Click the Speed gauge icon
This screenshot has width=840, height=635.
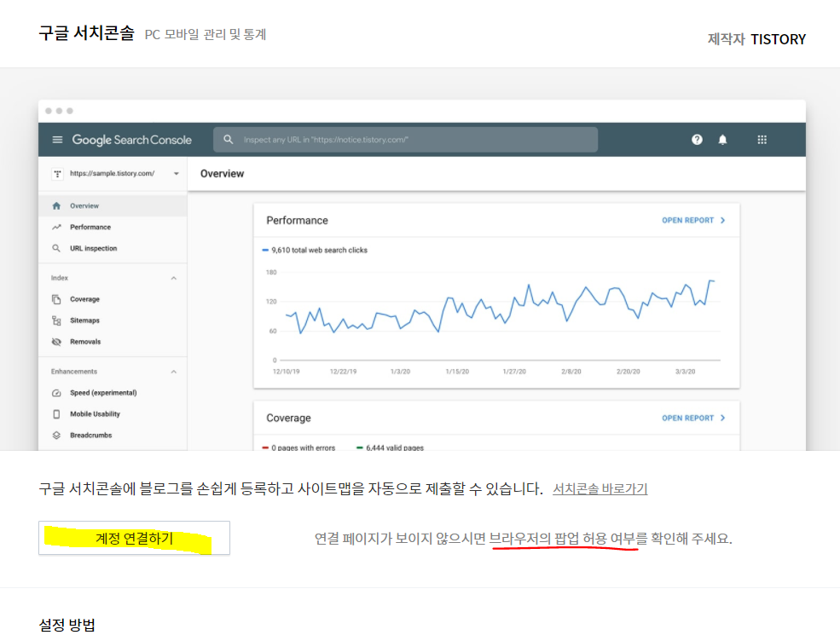coord(56,393)
